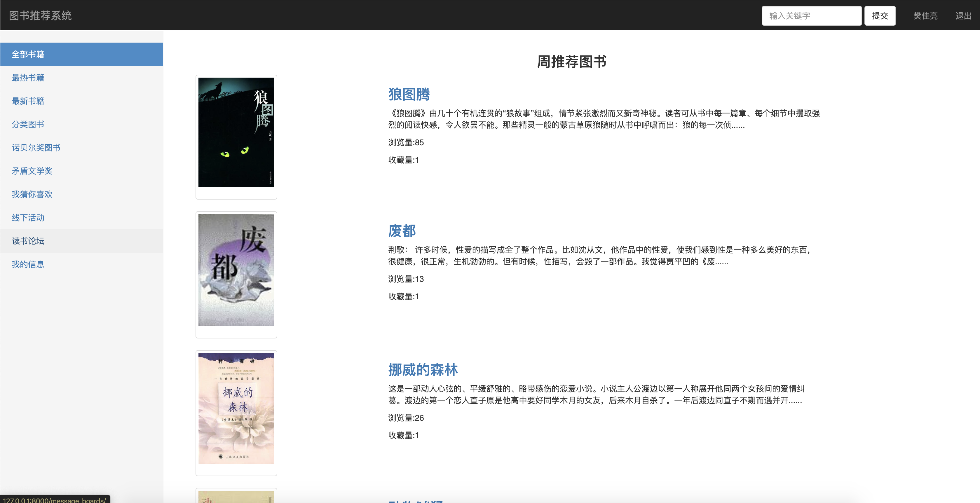Click 退出 to log out
This screenshot has height=503, width=980.
pyautogui.click(x=963, y=16)
